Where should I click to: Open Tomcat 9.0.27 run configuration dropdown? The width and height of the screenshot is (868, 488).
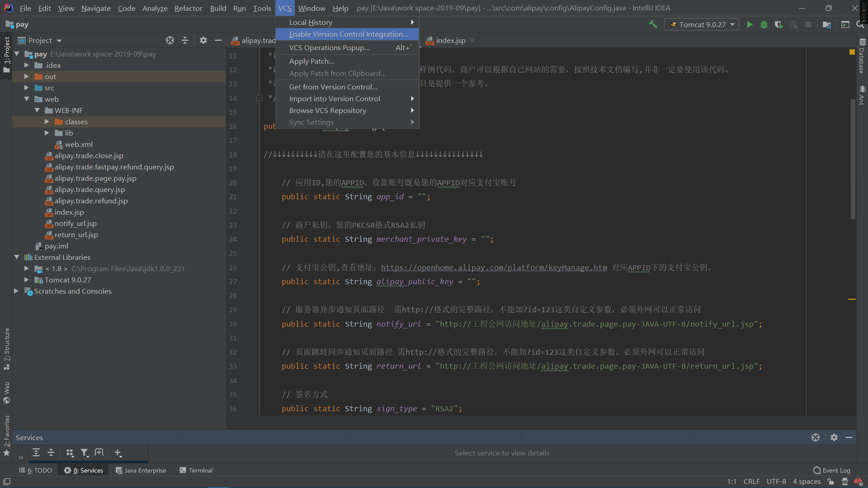point(702,25)
